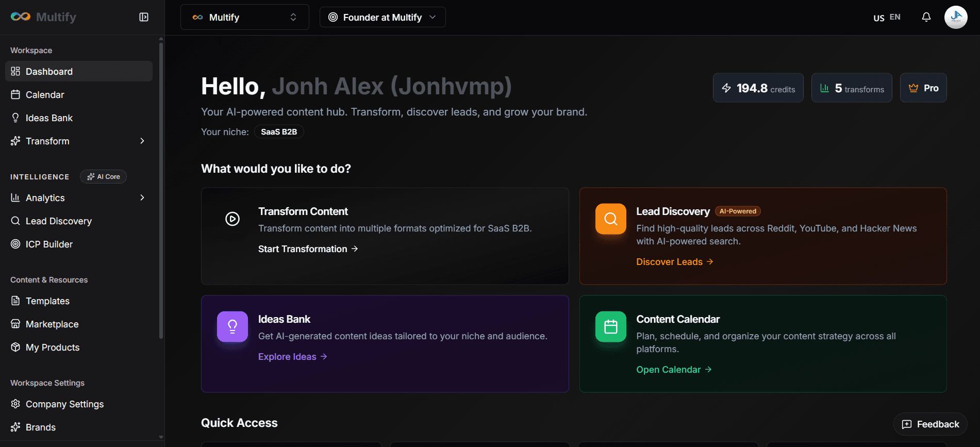The width and height of the screenshot is (980, 447).
Task: Click the Marketplace store icon
Action: (x=15, y=324)
